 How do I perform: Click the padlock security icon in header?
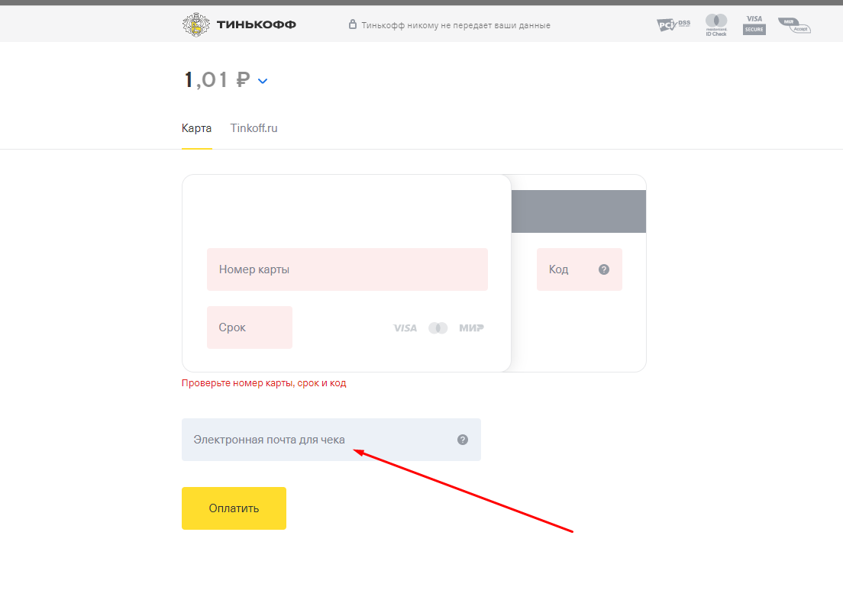[x=352, y=25]
